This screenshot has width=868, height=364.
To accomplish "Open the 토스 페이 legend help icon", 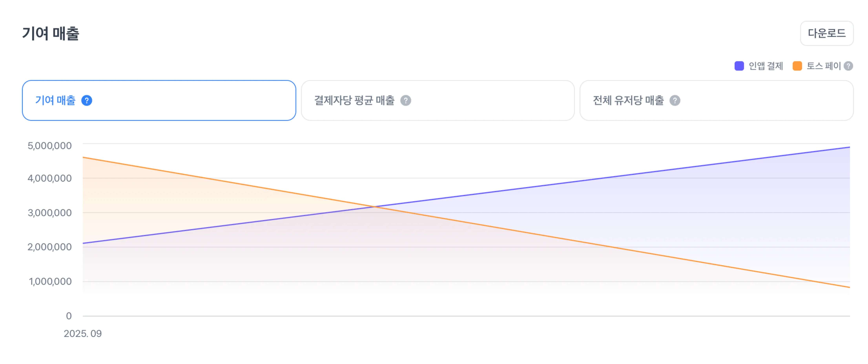I will 848,66.
